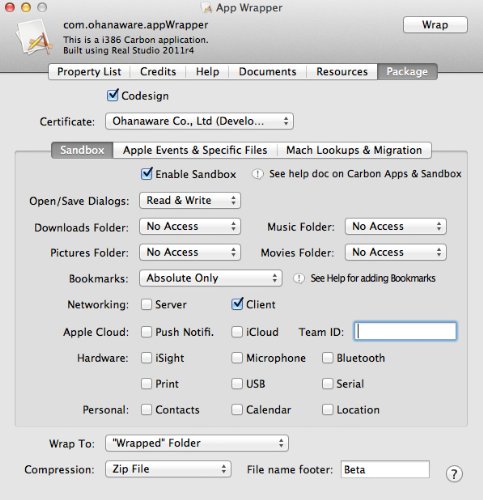Select the Sandbox sub-tab
The width and height of the screenshot is (483, 500).
(82, 150)
